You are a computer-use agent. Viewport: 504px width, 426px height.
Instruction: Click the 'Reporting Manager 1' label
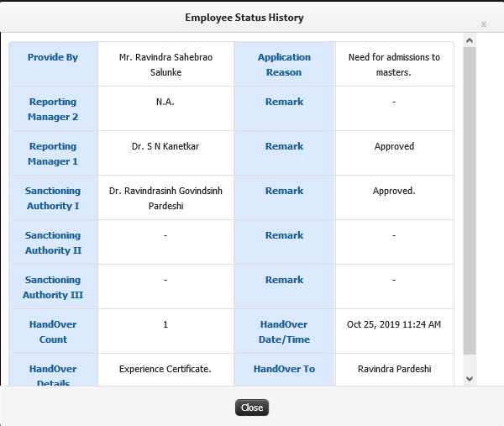pos(53,154)
